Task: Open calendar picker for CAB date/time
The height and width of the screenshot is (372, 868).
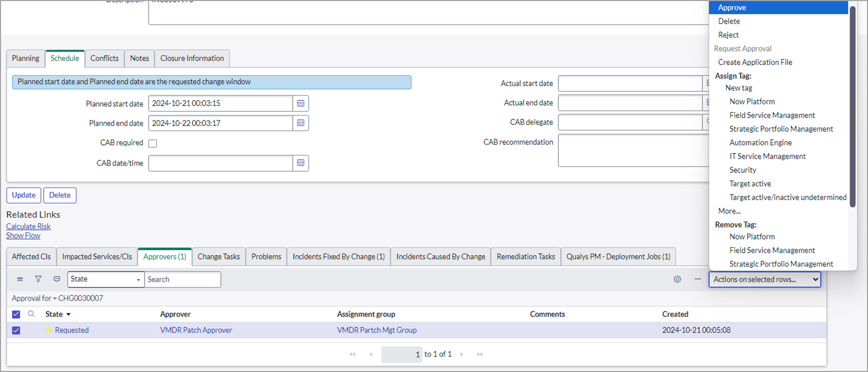Action: point(300,163)
